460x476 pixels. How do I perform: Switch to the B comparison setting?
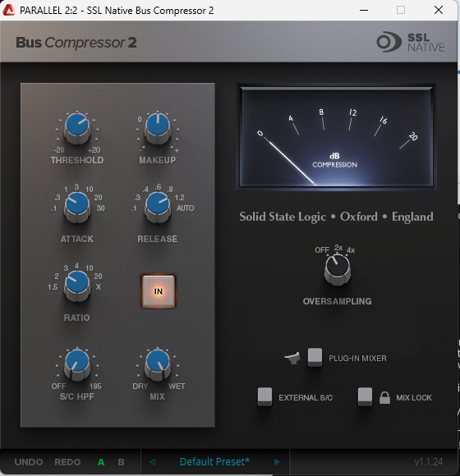tap(121, 462)
